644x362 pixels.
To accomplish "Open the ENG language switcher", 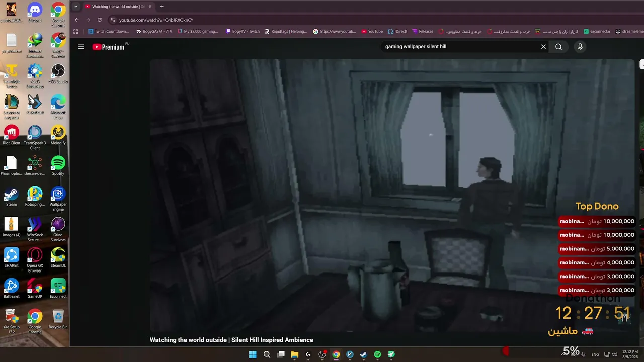I will click(595, 354).
